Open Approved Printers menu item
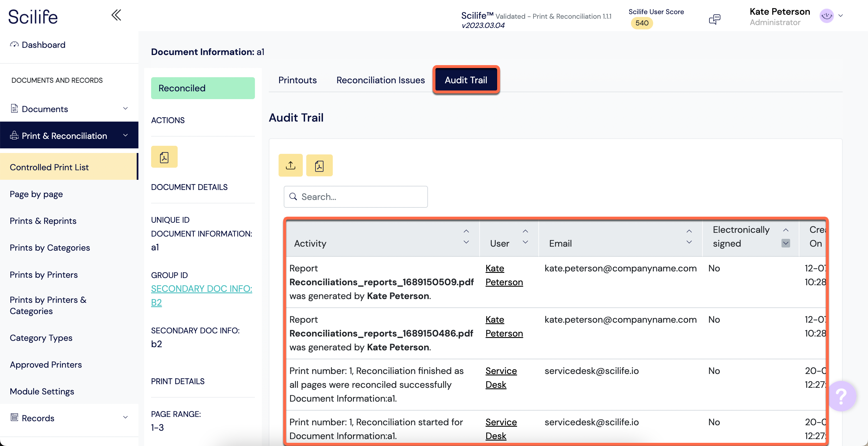This screenshot has height=446, width=868. click(x=46, y=364)
